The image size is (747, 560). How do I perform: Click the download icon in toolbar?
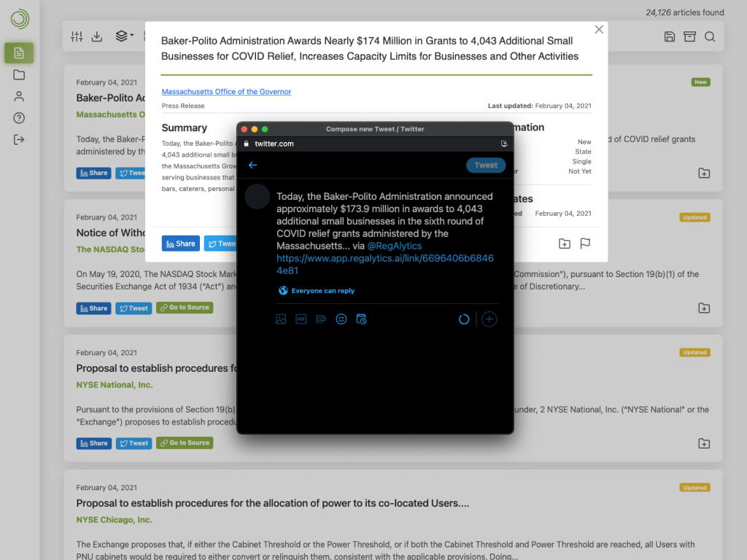coord(96,36)
